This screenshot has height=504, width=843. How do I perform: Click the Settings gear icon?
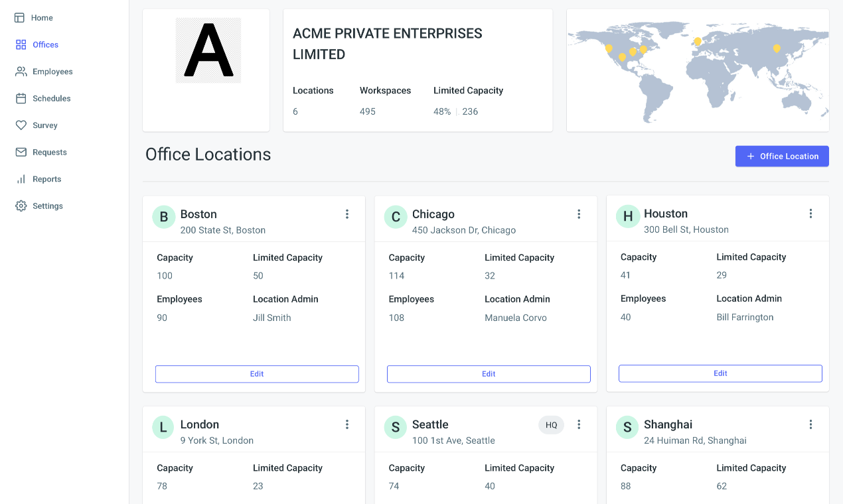(21, 206)
